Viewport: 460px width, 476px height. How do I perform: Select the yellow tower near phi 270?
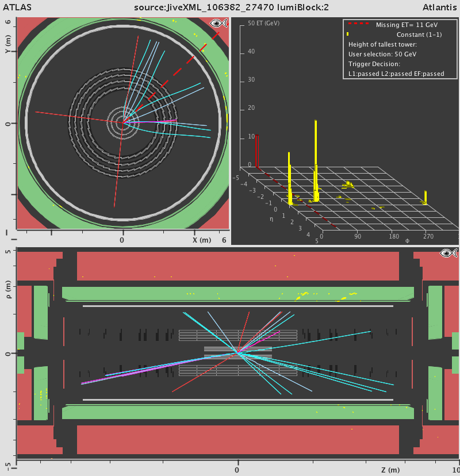click(x=425, y=197)
